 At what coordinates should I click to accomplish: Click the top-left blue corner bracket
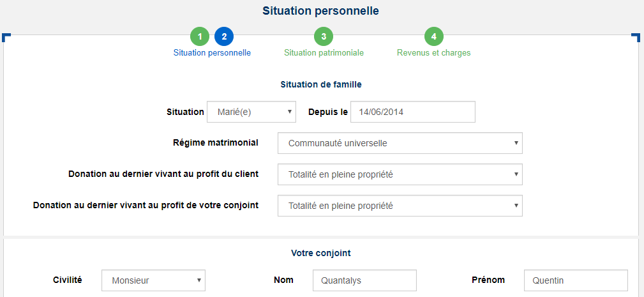coord(6,38)
